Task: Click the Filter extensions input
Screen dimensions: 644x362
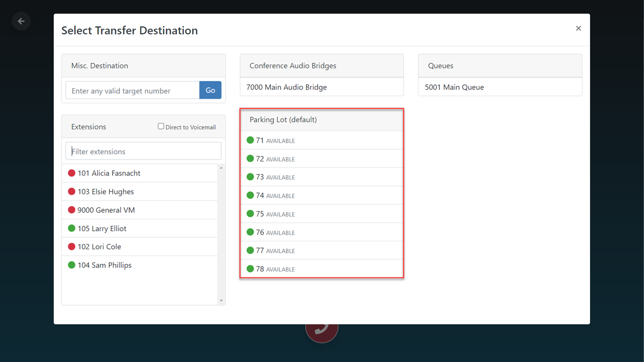Action: pyautogui.click(x=143, y=151)
